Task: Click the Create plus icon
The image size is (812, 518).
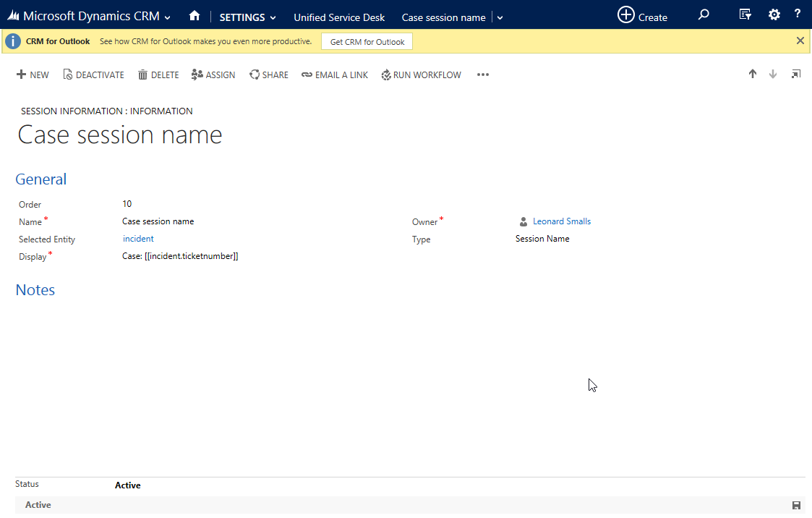Action: click(x=626, y=14)
